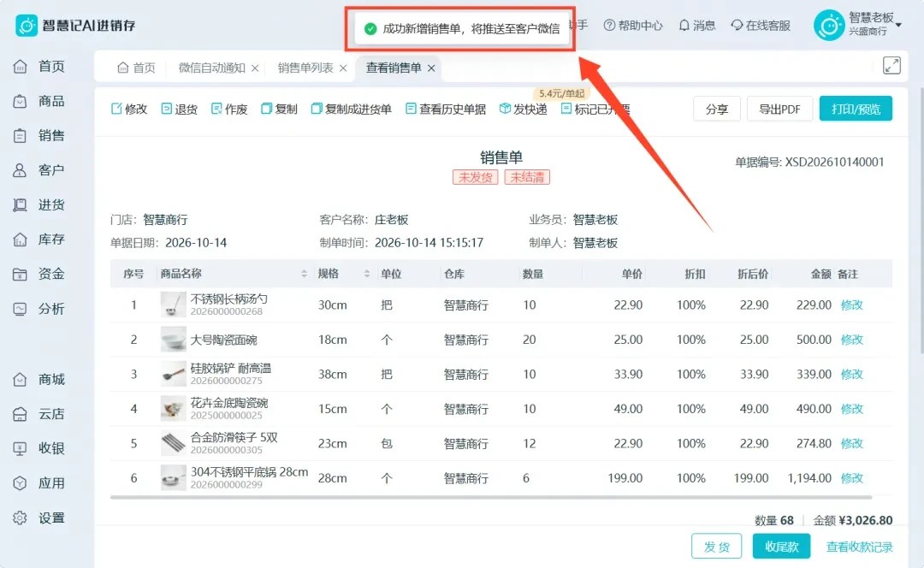Click the table's horizontal scrollbar
The height and width of the screenshot is (568, 924).
click(491, 497)
